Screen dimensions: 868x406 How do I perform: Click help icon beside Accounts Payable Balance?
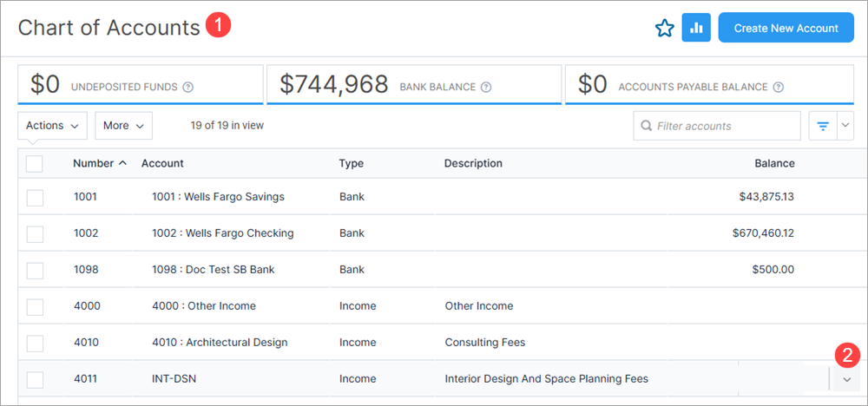coord(779,87)
